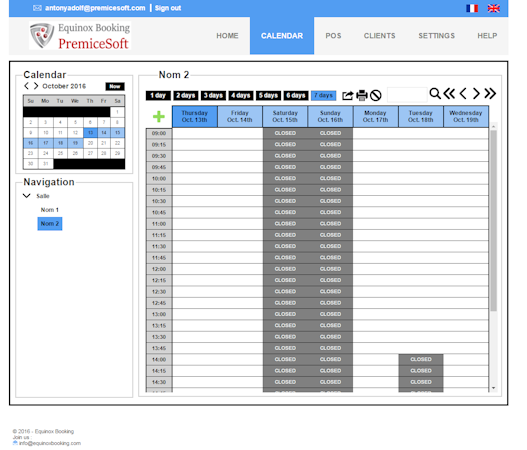Viewport: 527px width, 450px height.
Task: Click the Now button in calendar
Action: tap(115, 86)
